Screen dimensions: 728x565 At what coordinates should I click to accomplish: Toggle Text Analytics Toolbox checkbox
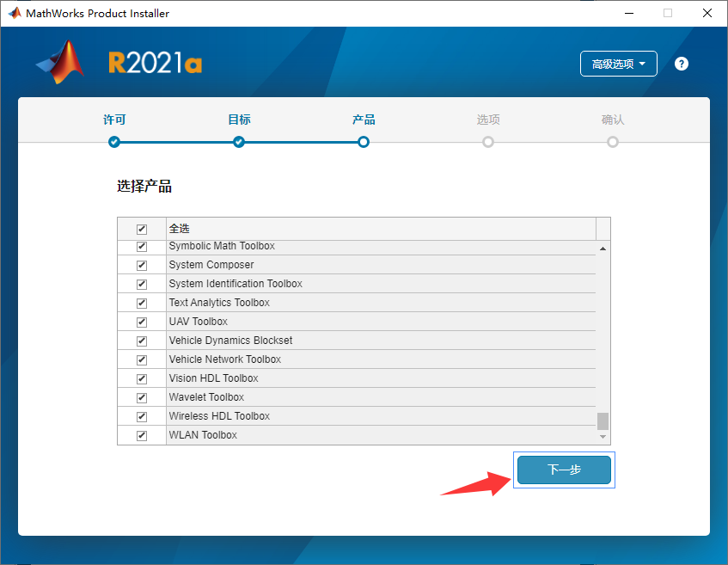click(142, 304)
